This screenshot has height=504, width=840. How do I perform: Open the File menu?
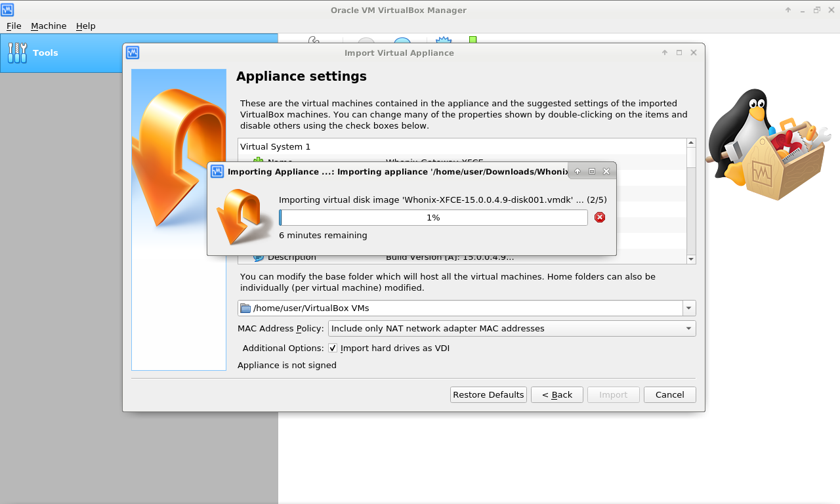click(14, 26)
